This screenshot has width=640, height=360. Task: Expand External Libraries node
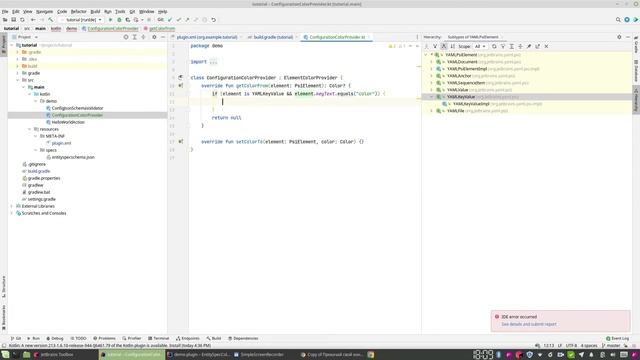[11, 206]
